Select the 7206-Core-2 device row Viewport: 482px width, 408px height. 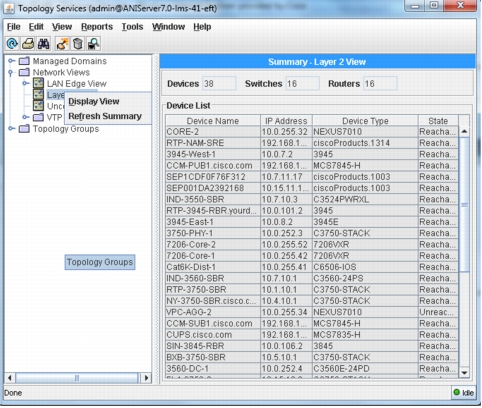coord(312,244)
